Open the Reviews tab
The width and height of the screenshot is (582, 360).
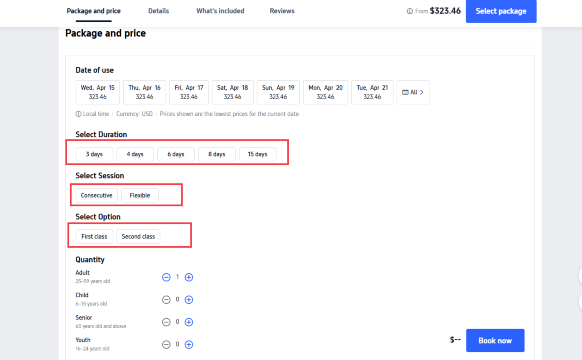tap(282, 11)
